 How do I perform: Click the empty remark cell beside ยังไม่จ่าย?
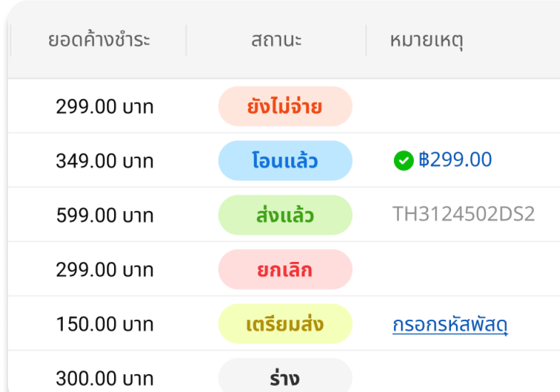[x=463, y=106]
